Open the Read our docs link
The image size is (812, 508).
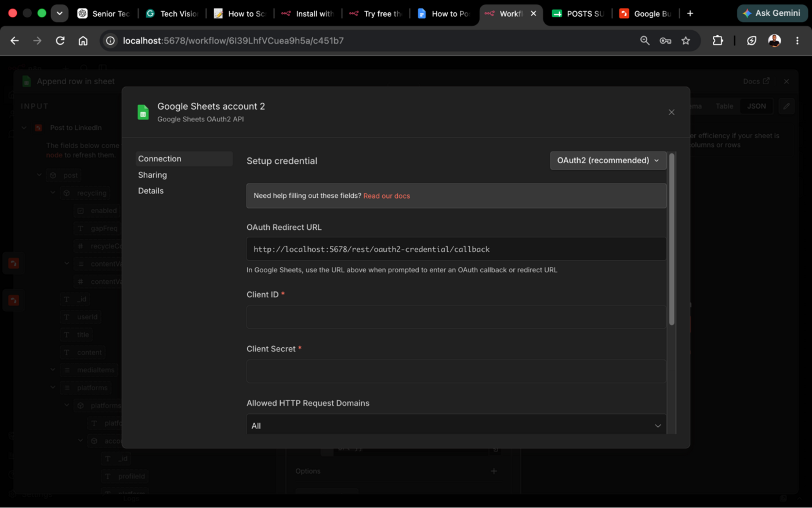(x=386, y=196)
